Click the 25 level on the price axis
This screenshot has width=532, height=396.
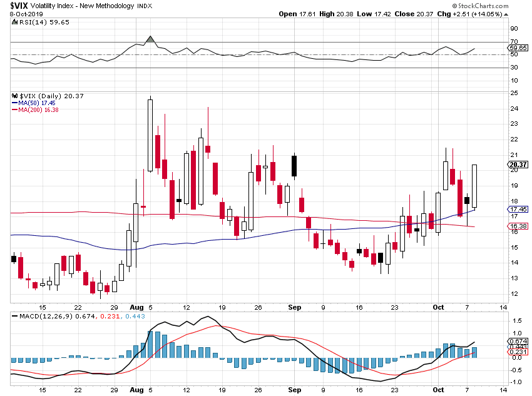coord(514,93)
